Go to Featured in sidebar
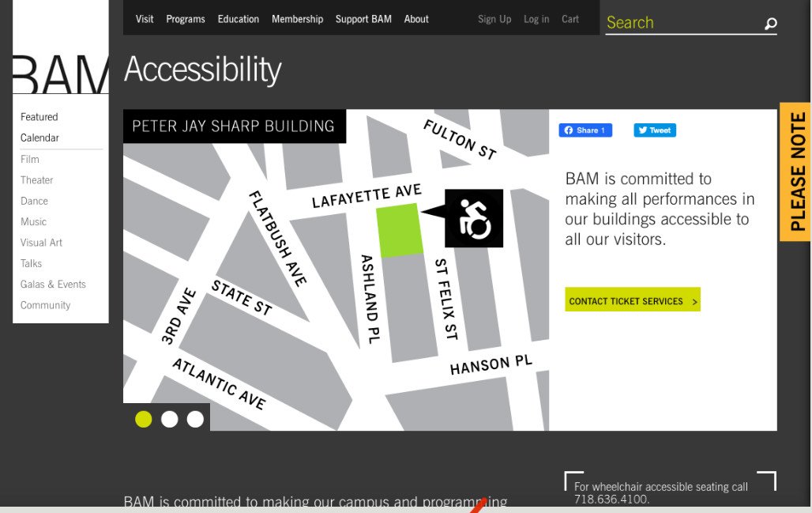This screenshot has width=812, height=513. click(39, 117)
